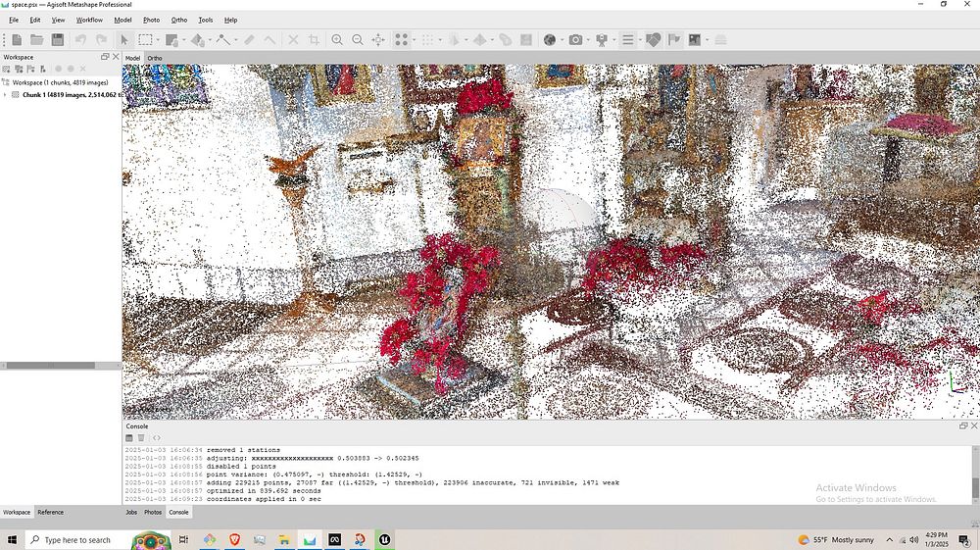Screen dimensions: 980x550
Task: Open the Brave browser from the taskbar
Action: click(x=235, y=539)
